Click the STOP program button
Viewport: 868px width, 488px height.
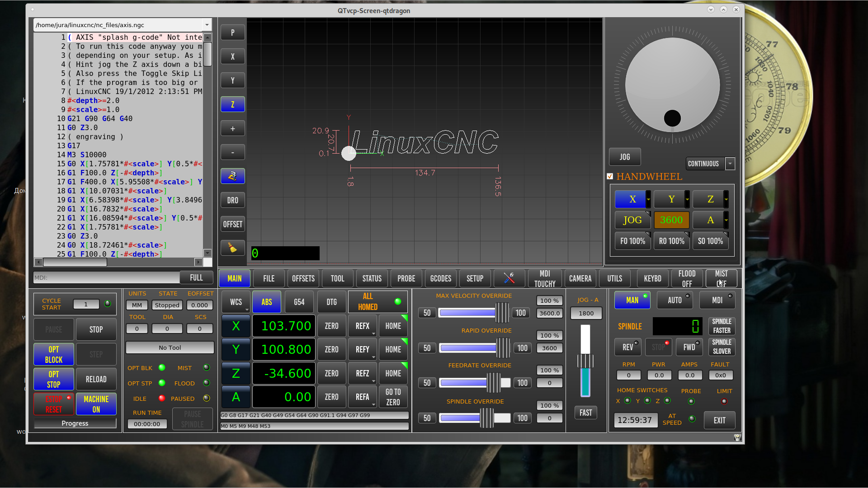96,329
